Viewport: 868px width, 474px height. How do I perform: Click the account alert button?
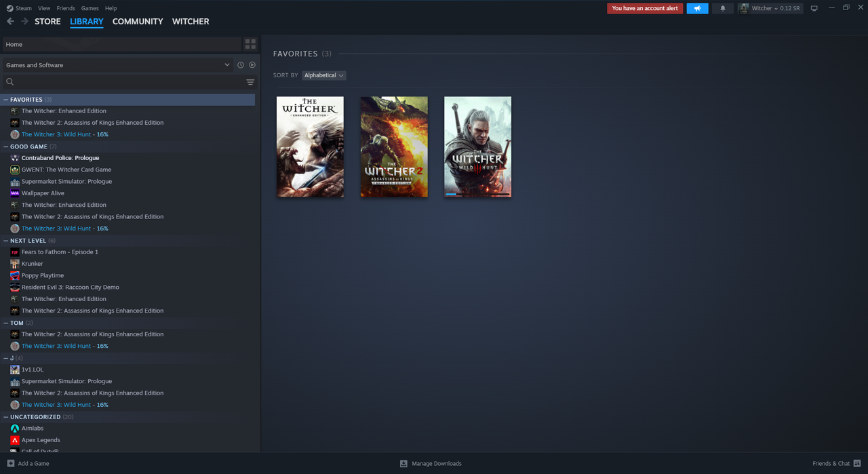(645, 8)
